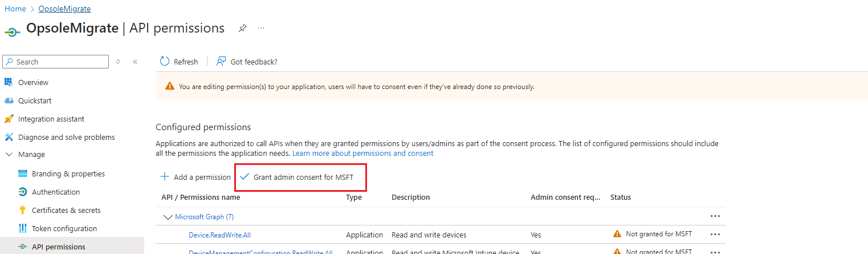The width and height of the screenshot is (868, 254).
Task: Click the checkmark icon on Grant admin consent
Action: 244,177
